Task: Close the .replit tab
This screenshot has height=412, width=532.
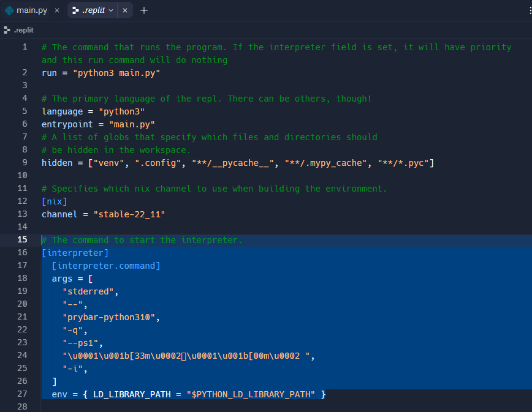Action: click(125, 10)
